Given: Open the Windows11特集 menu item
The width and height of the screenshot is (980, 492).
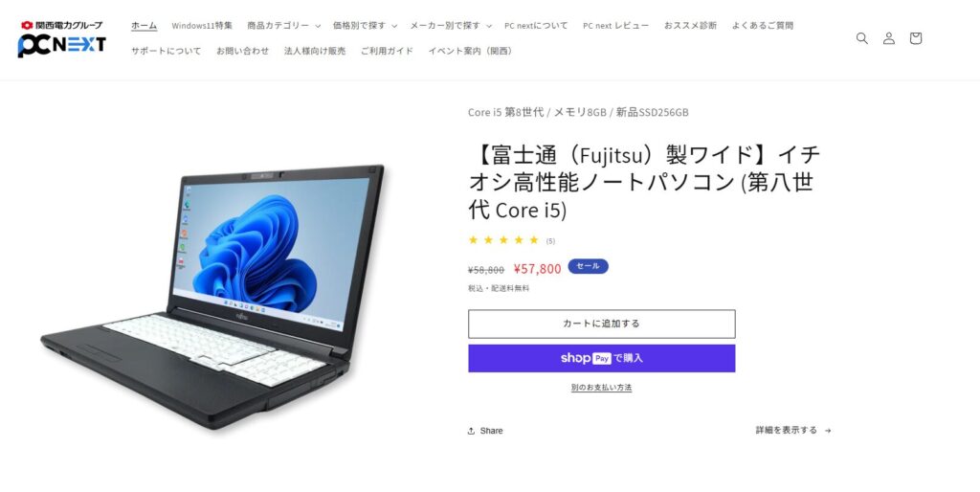Looking at the screenshot, I should [202, 26].
